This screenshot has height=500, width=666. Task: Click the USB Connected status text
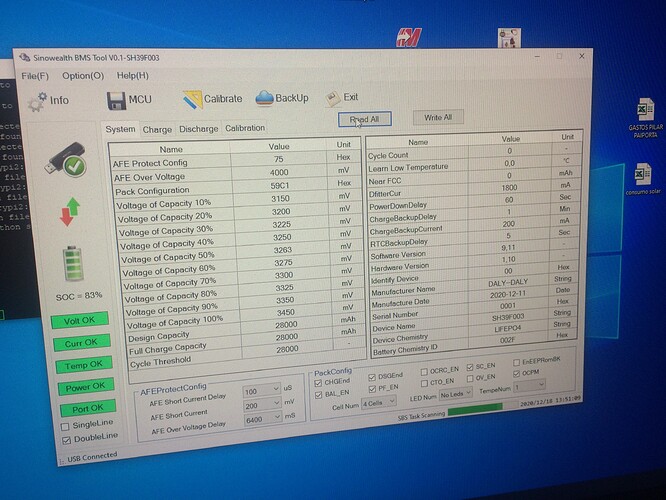tap(92, 457)
